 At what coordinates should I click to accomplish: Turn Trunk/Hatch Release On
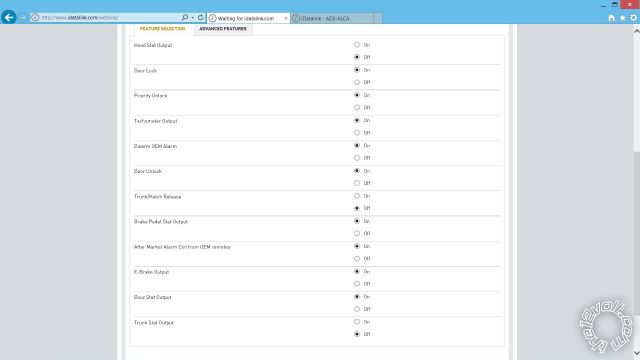pyautogui.click(x=357, y=196)
